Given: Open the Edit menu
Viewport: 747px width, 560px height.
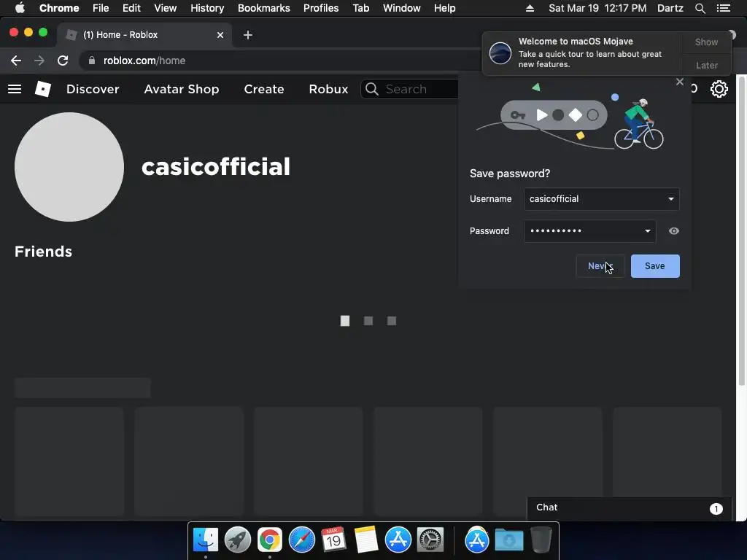Looking at the screenshot, I should click(131, 8).
